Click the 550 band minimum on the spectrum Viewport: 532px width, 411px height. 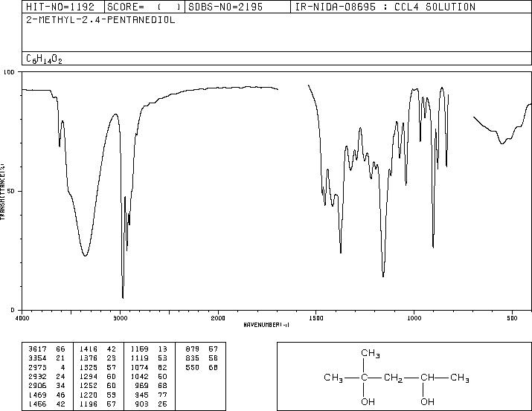(502, 143)
